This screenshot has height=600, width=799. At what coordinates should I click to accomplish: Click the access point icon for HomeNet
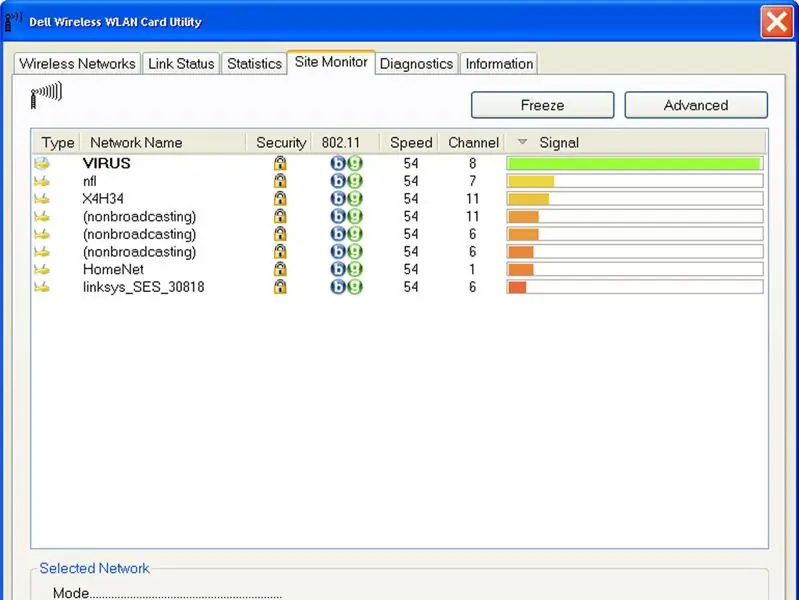42,269
